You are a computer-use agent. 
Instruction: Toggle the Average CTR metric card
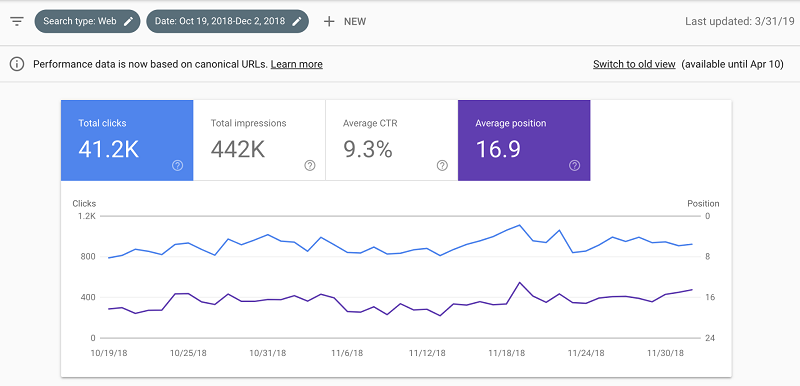[392, 140]
